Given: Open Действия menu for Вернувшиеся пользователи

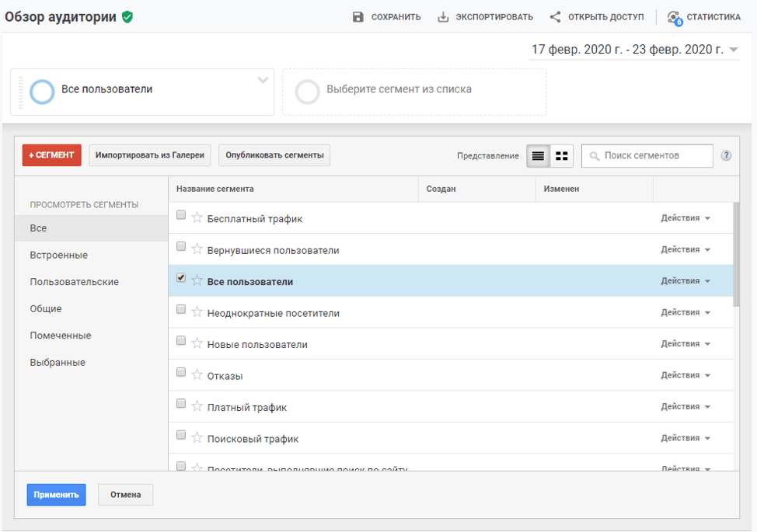Looking at the screenshot, I should click(x=685, y=249).
